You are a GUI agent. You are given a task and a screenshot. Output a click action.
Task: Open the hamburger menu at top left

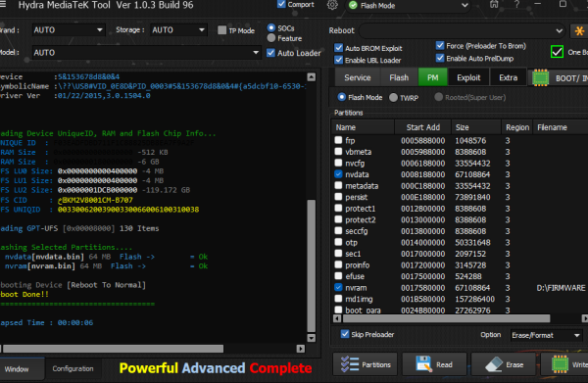[x=2, y=5]
